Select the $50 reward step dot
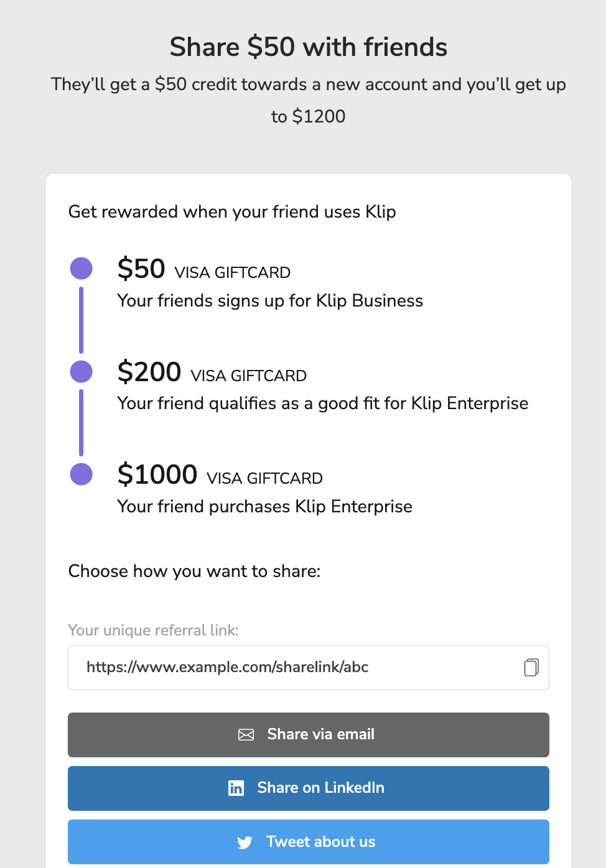Image resolution: width=606 pixels, height=868 pixels. pyautogui.click(x=82, y=269)
